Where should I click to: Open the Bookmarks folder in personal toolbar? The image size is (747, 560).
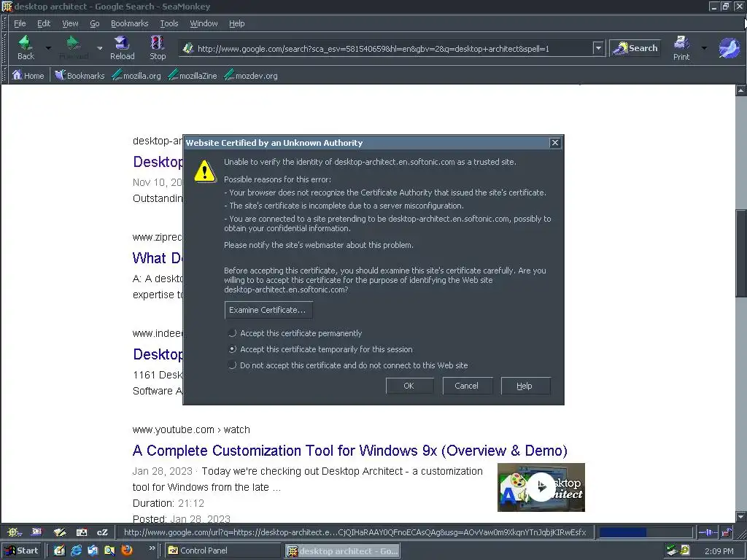click(79, 75)
